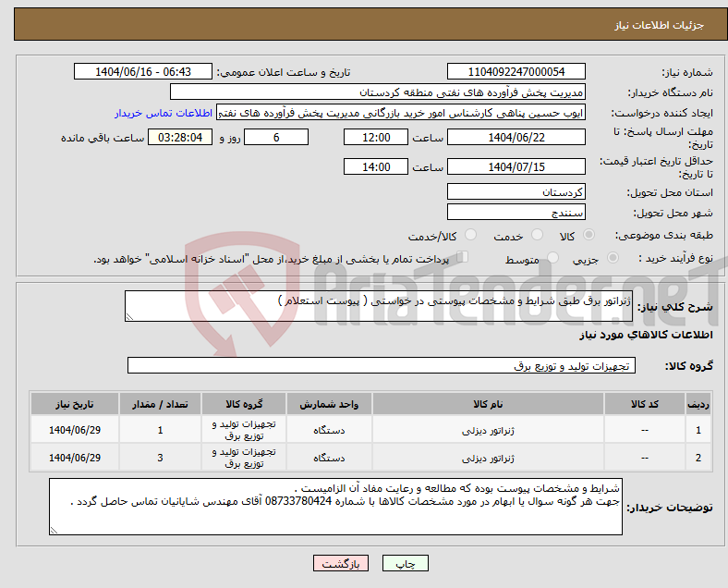Click the نام کالا column header

[488, 404]
